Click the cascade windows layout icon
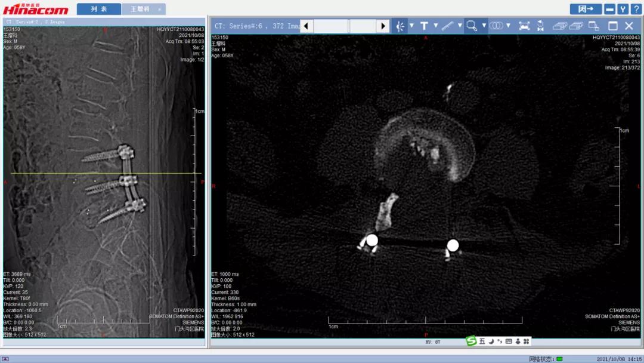Screen dimensions: 644x363 pyautogui.click(x=593, y=26)
